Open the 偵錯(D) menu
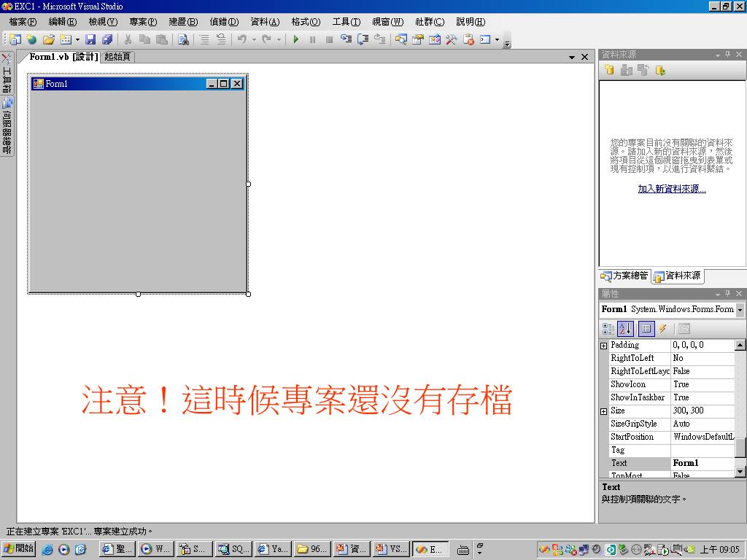747x560 pixels. tap(224, 22)
